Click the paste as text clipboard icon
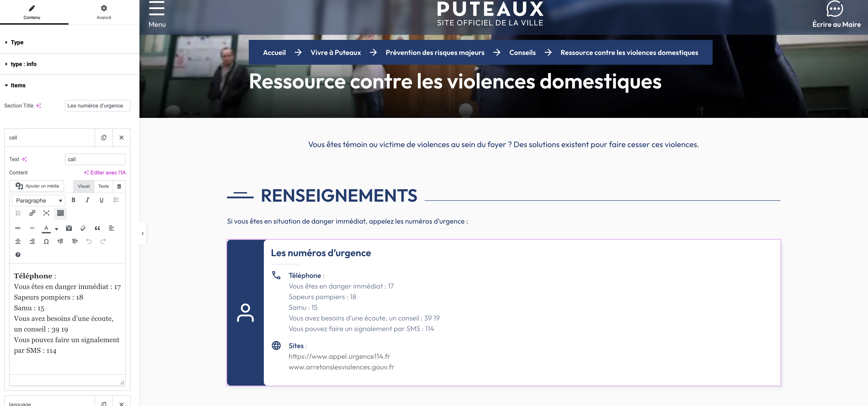The height and width of the screenshot is (406, 868). coord(69,228)
